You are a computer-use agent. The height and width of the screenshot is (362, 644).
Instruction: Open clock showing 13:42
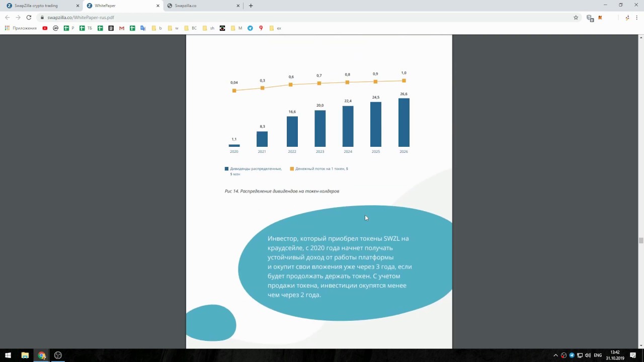coord(615,355)
